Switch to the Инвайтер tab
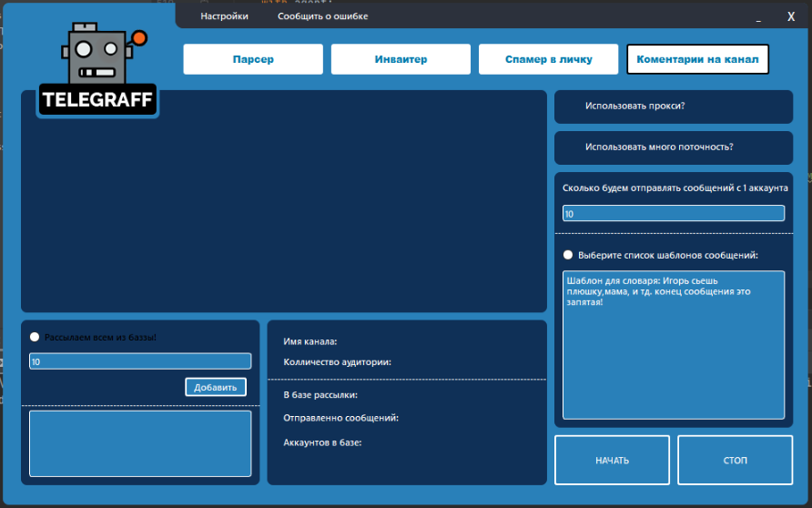The width and height of the screenshot is (812, 508). click(401, 59)
